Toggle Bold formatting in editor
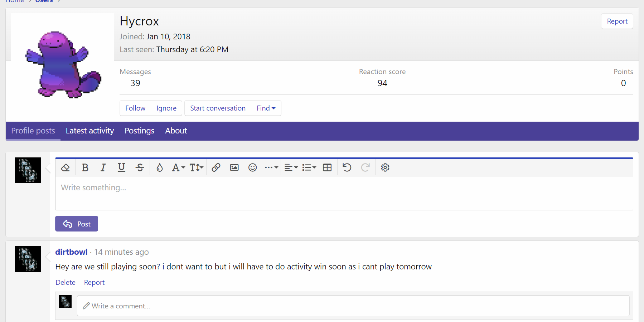 pyautogui.click(x=85, y=167)
